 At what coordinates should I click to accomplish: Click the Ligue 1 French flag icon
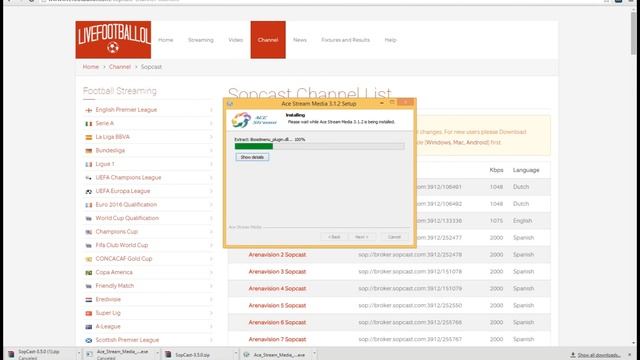coord(89,164)
